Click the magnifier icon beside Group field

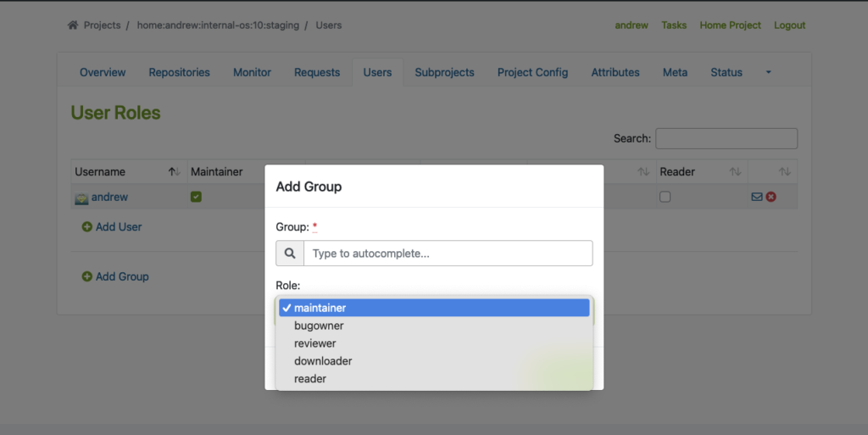pyautogui.click(x=290, y=254)
